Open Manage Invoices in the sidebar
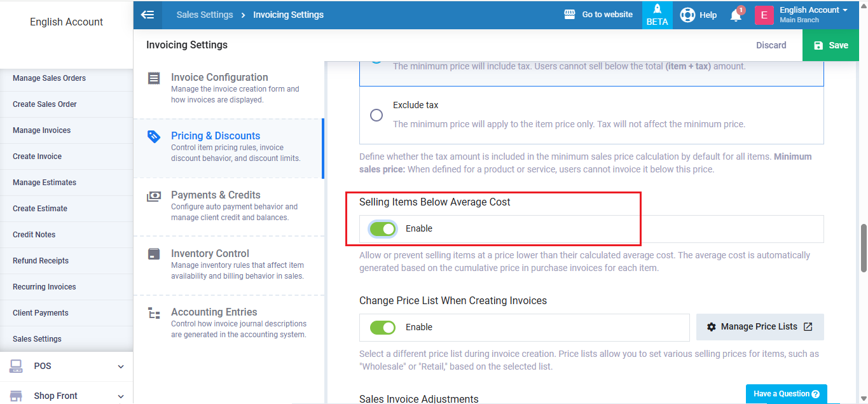This screenshot has height=404, width=868. (42, 130)
